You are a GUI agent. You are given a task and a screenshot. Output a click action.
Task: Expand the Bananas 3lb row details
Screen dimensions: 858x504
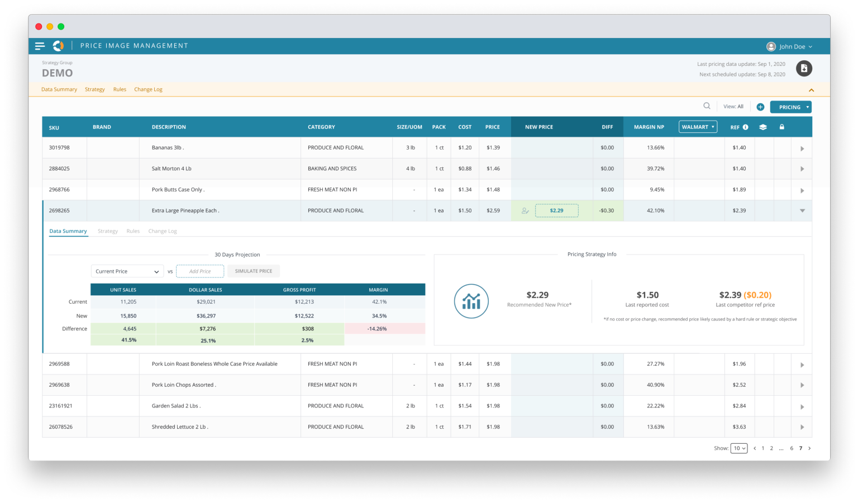click(x=802, y=148)
